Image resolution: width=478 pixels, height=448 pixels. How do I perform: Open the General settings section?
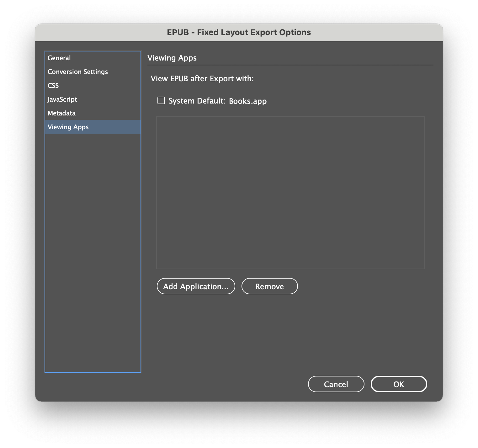click(59, 58)
